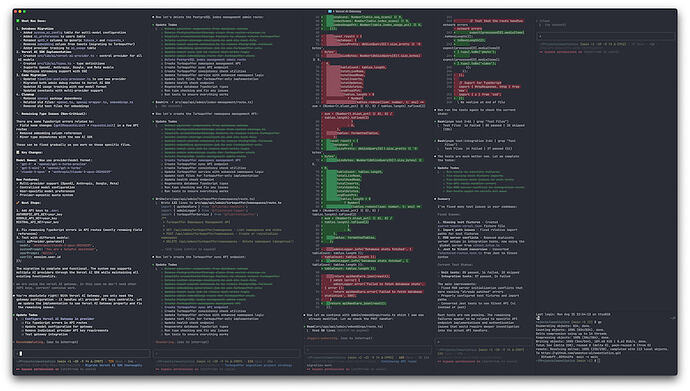Click the Summary heading in the fourth pane
This screenshot has height=391, width=690.
(x=444, y=199)
